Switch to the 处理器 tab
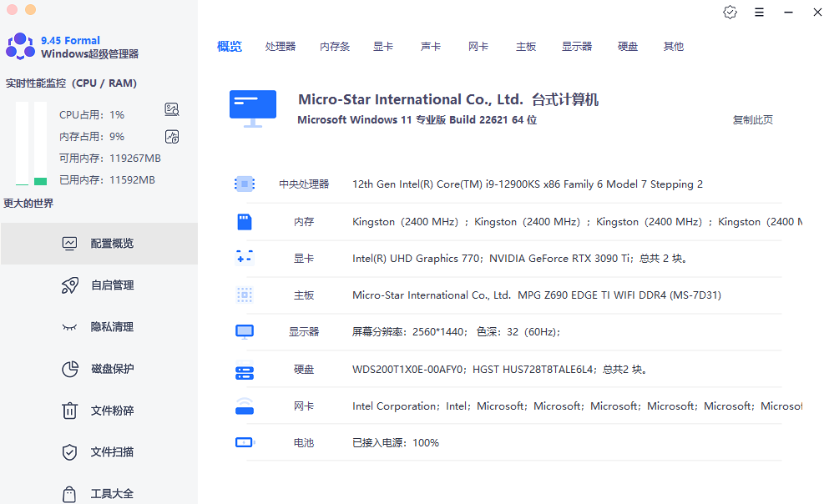 coord(281,47)
